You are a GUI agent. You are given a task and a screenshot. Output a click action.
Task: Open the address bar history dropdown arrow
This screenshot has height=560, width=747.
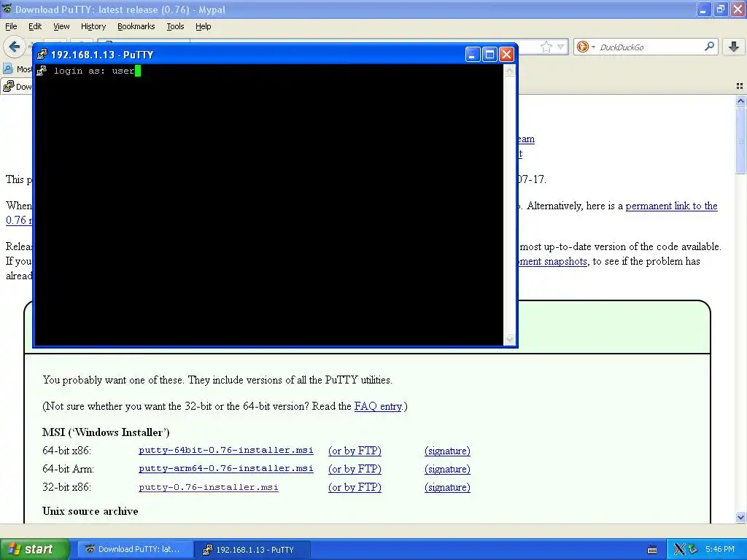coord(561,47)
